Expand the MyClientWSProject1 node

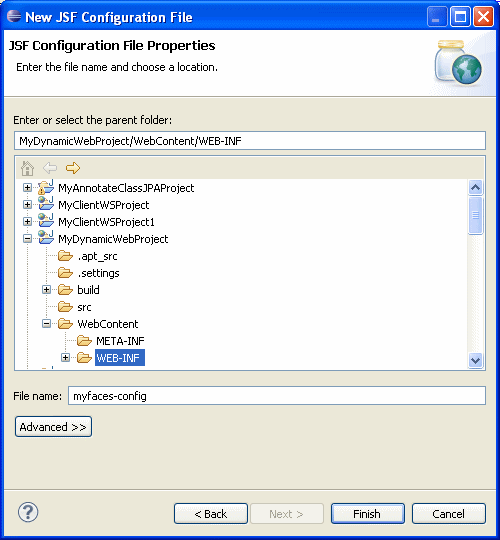coord(27,221)
